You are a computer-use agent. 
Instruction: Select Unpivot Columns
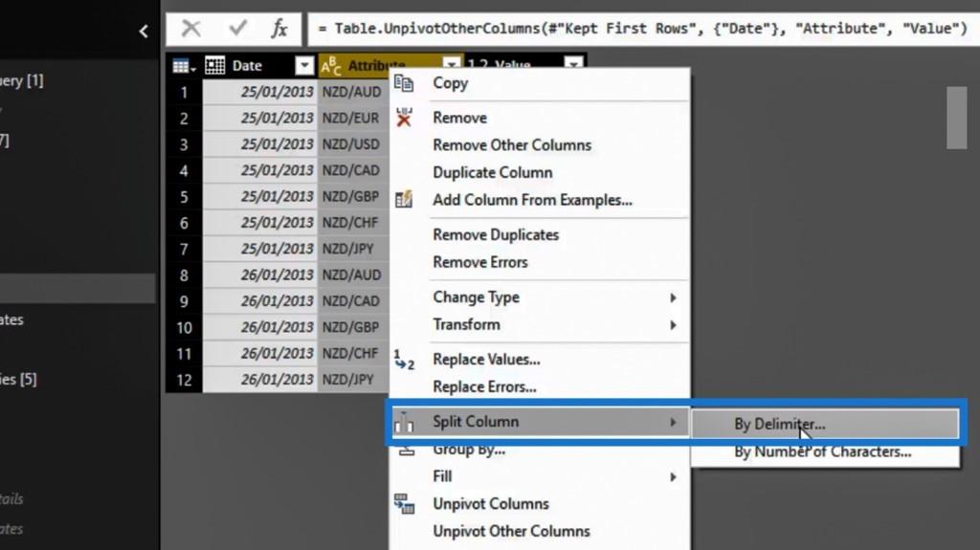point(491,504)
